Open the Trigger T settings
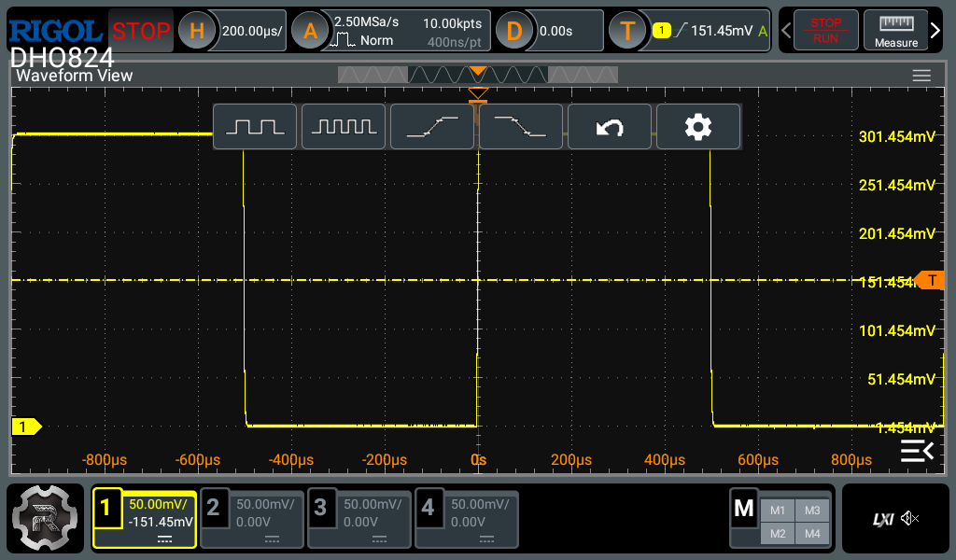The height and width of the screenshot is (560, 956). [x=627, y=31]
